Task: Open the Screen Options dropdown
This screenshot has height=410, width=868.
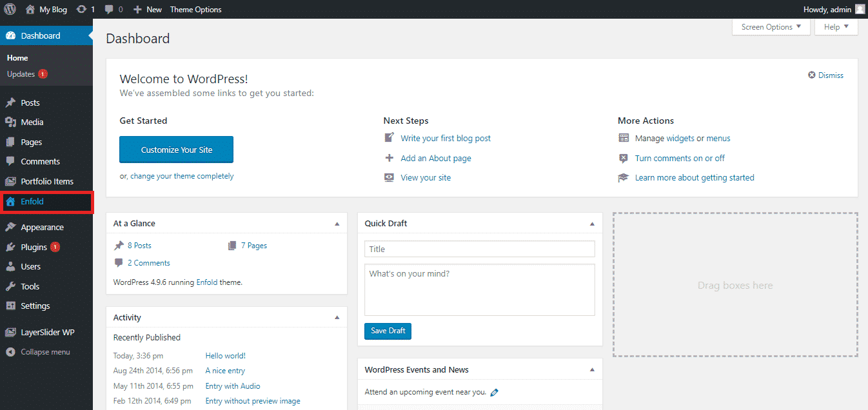Action: 771,27
